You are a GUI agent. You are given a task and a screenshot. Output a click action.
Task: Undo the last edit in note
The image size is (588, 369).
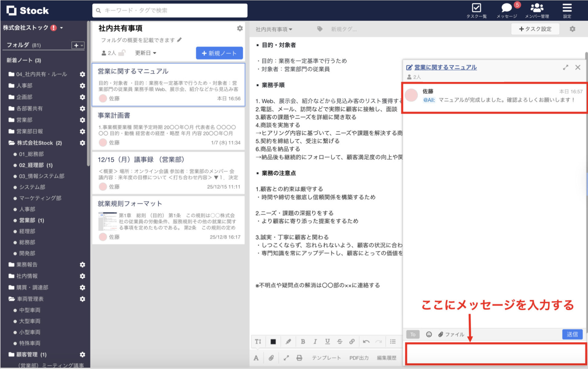coord(366,342)
